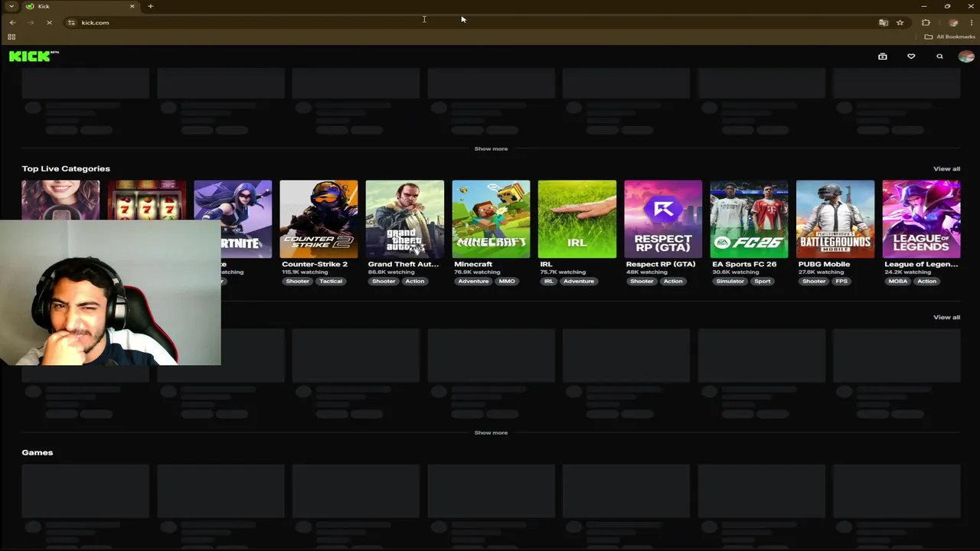Viewport: 980px width, 551px height.
Task: Click View all for Top Live Categories
Action: point(946,168)
